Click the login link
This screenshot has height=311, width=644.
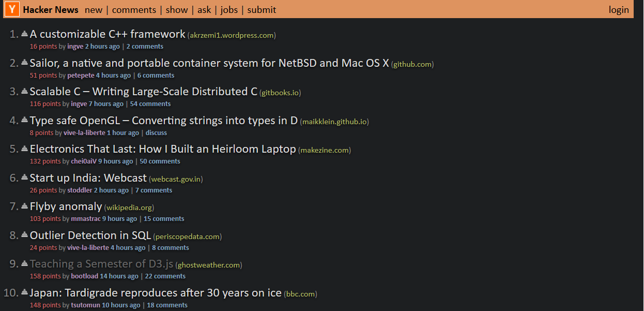[618, 9]
